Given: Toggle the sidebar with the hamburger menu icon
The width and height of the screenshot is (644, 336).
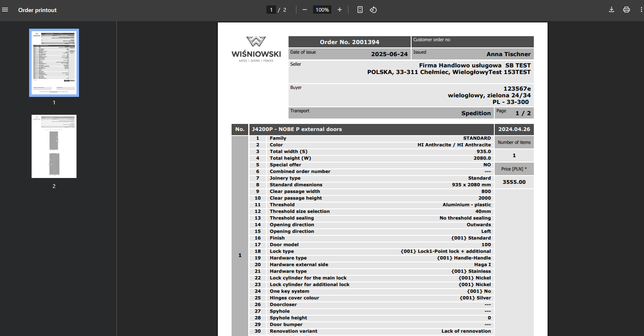Looking at the screenshot, I should coord(5,10).
